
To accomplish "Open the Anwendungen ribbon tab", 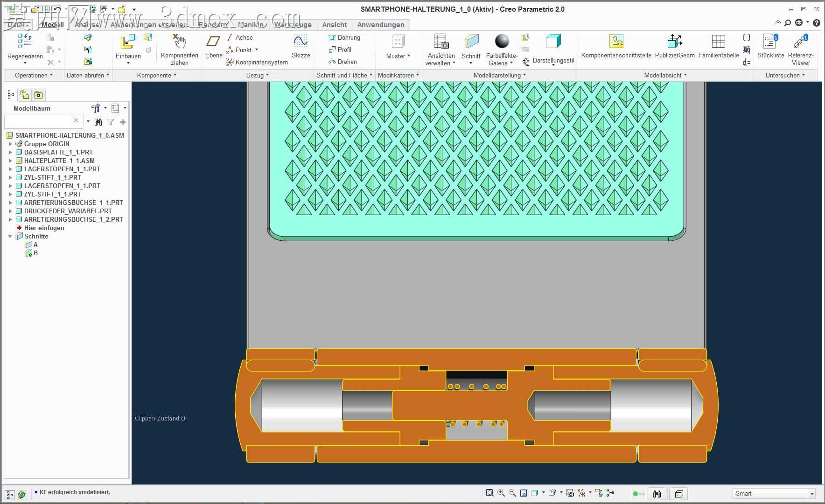I will [x=381, y=25].
